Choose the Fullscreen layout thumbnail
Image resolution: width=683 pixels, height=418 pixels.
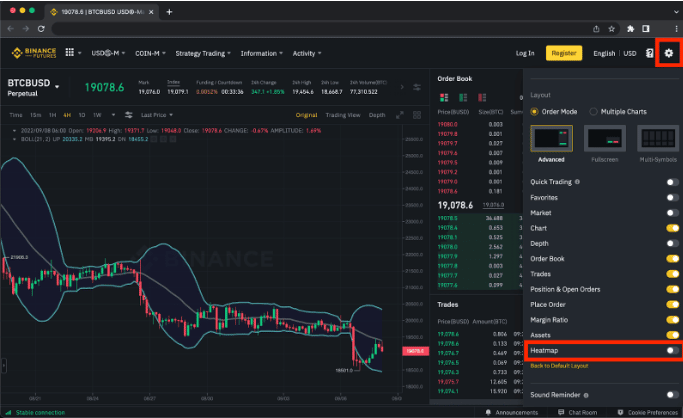tap(605, 142)
